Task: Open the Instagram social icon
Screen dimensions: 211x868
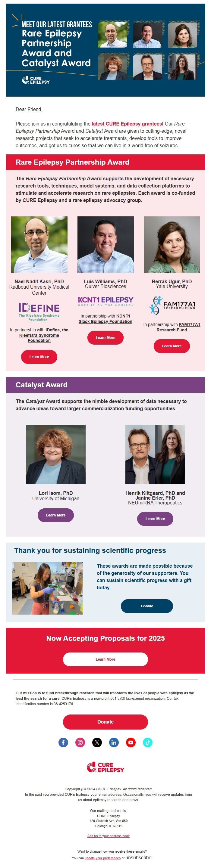Action: [80, 742]
